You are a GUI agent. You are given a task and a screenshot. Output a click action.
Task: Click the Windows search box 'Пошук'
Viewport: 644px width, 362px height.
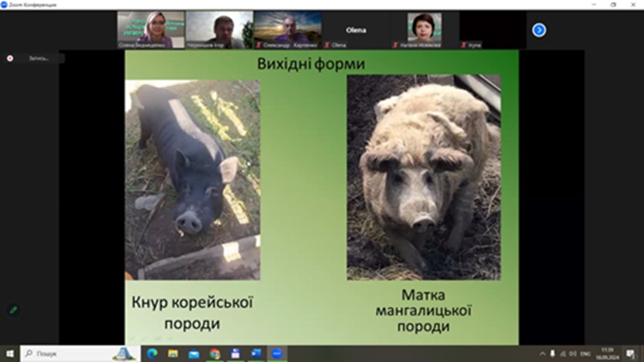click(80, 353)
